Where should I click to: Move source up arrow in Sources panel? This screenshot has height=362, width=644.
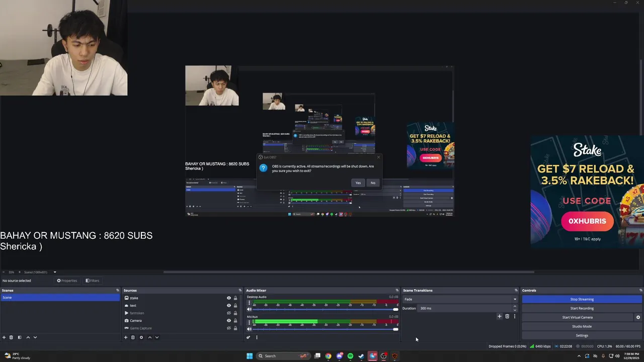[149, 337]
